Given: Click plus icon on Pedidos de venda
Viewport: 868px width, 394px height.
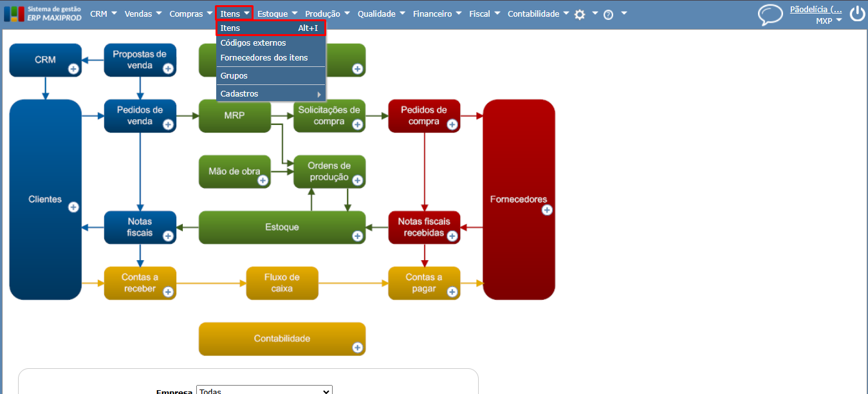Looking at the screenshot, I should point(168,124).
